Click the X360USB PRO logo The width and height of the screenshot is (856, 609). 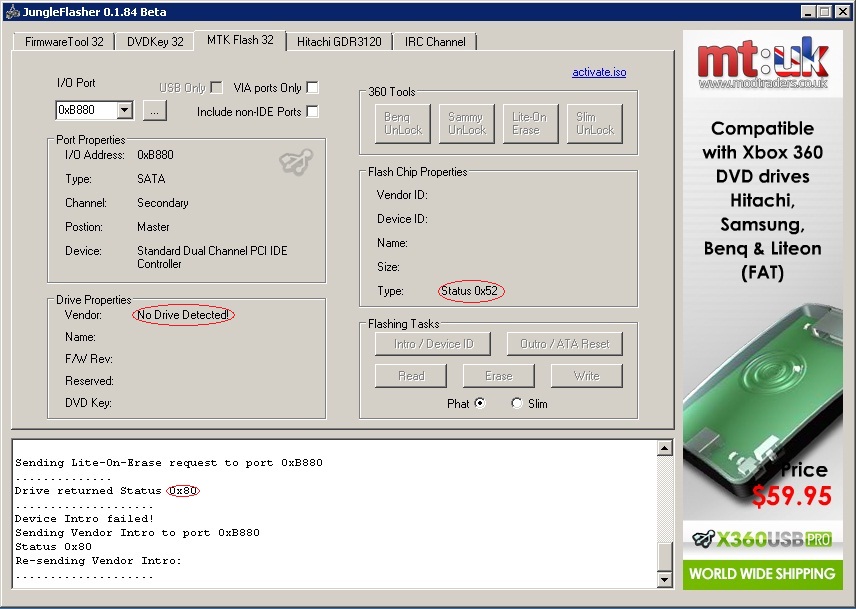click(762, 539)
